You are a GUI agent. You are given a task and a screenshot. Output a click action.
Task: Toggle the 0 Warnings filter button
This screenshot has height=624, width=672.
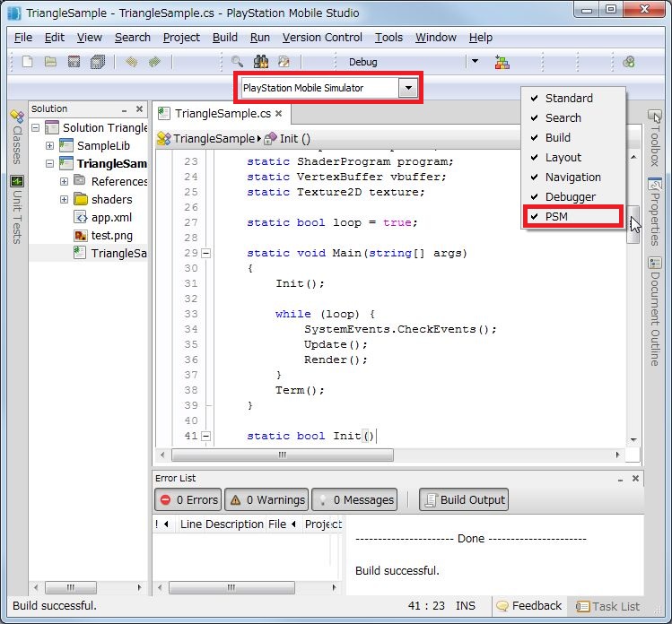click(x=266, y=499)
